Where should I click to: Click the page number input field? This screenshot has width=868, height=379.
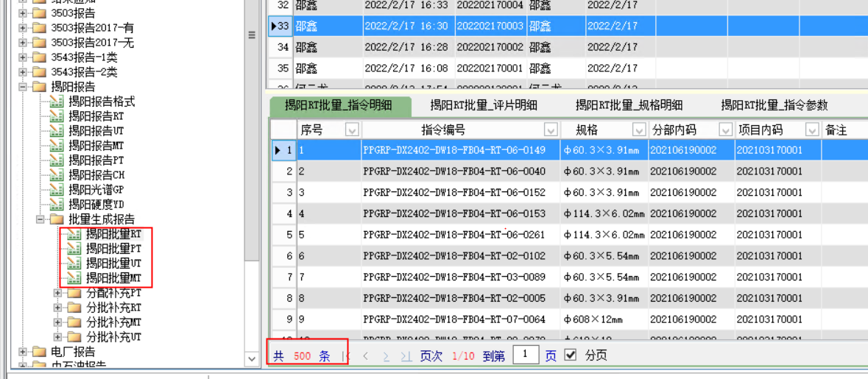526,355
